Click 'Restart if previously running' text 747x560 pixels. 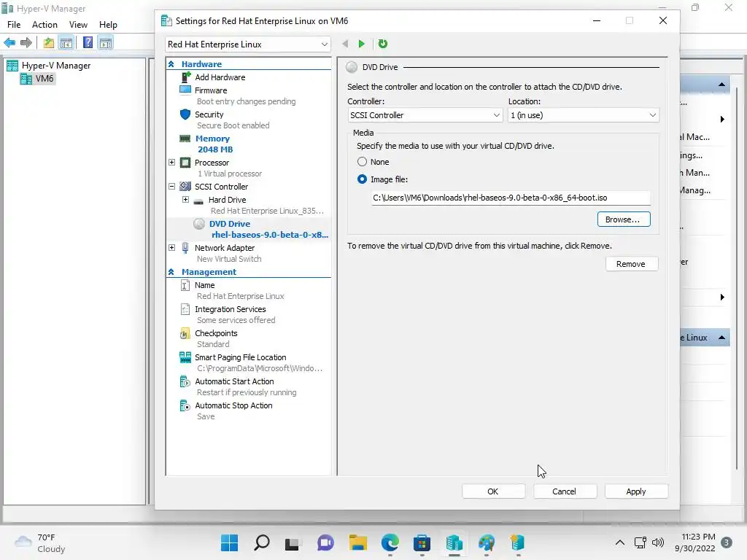(x=247, y=392)
